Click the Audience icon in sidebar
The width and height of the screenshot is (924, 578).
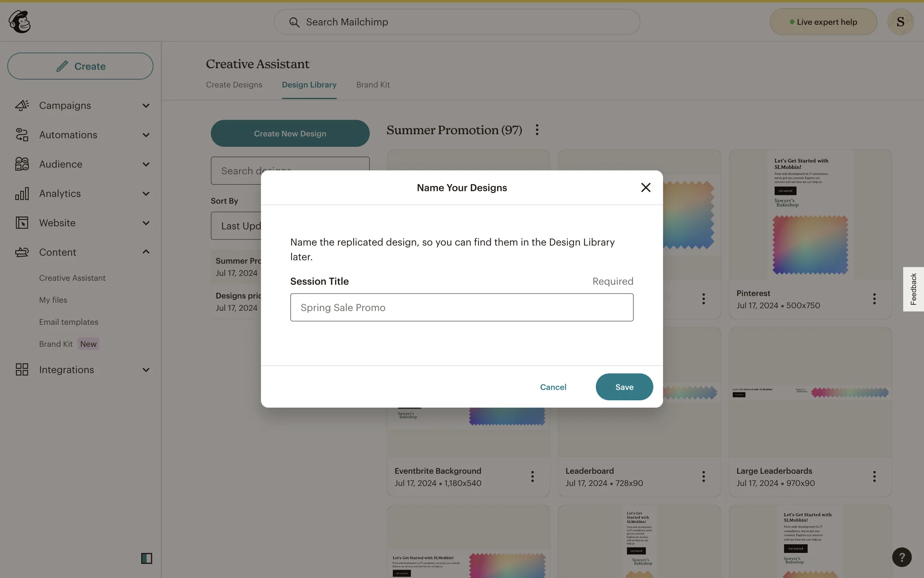tap(22, 164)
